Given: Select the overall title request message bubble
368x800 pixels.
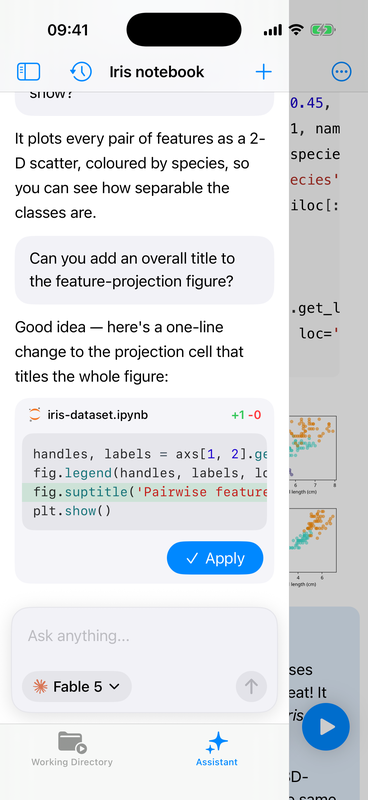Looking at the screenshot, I should [144, 270].
